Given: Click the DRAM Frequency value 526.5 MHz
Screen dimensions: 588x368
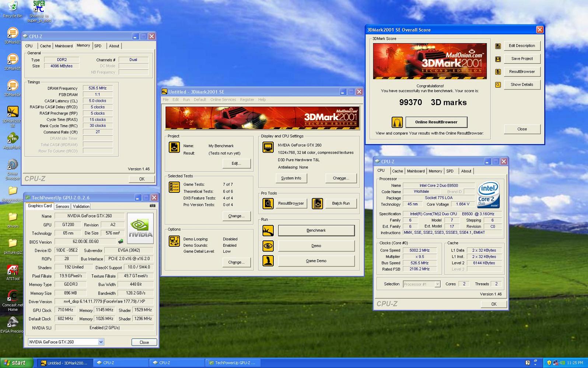Looking at the screenshot, I should [x=98, y=88].
